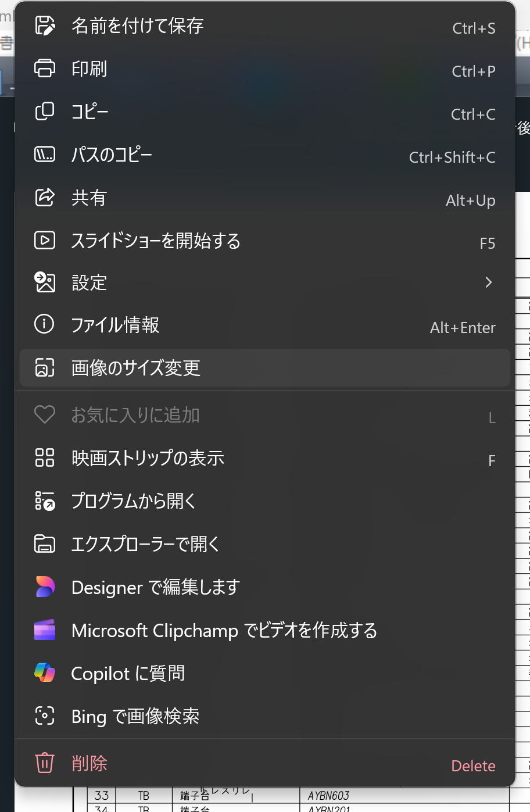Click the save-as floppy disk icon
Image resolution: width=530 pixels, height=812 pixels.
tap(45, 26)
